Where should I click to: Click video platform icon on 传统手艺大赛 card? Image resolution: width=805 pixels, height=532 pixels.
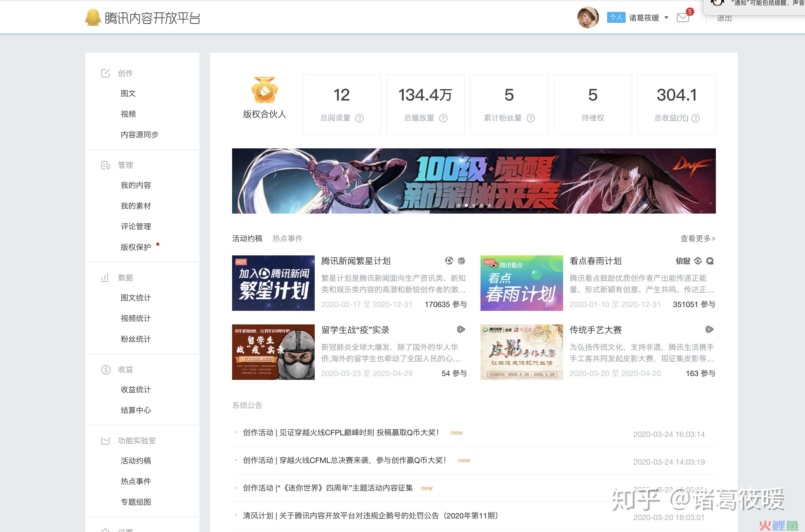point(709,329)
